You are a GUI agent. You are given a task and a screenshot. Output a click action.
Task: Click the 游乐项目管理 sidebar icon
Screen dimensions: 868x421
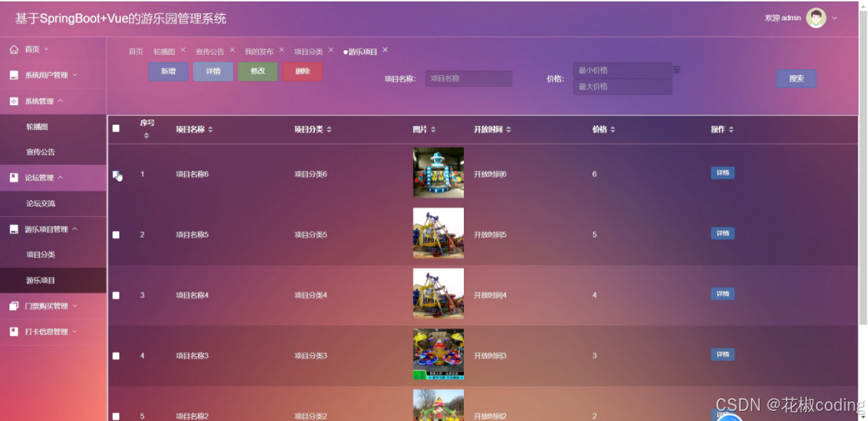[x=14, y=229]
